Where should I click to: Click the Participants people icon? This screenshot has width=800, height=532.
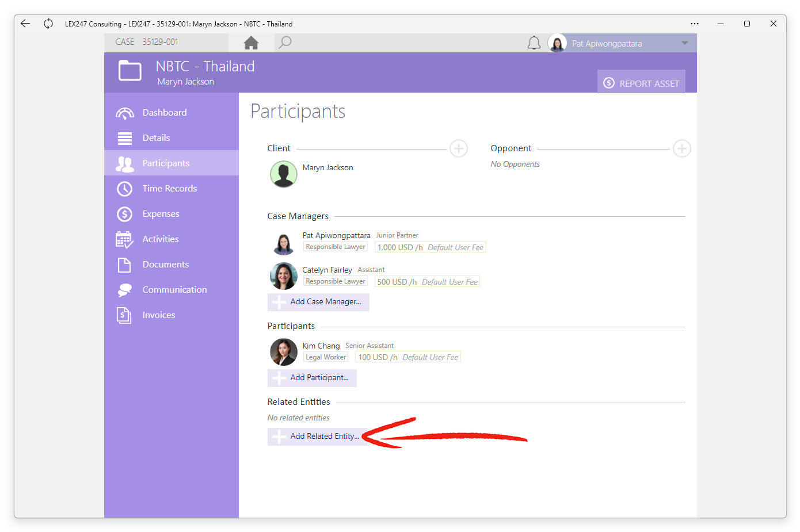pos(124,164)
